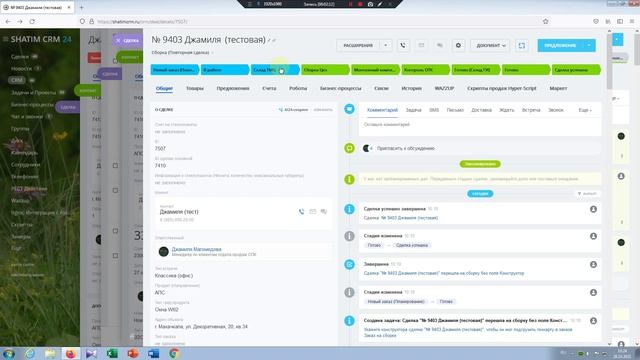This screenshot has height=360, width=640.
Task: Open the История tab
Action: coord(411,88)
